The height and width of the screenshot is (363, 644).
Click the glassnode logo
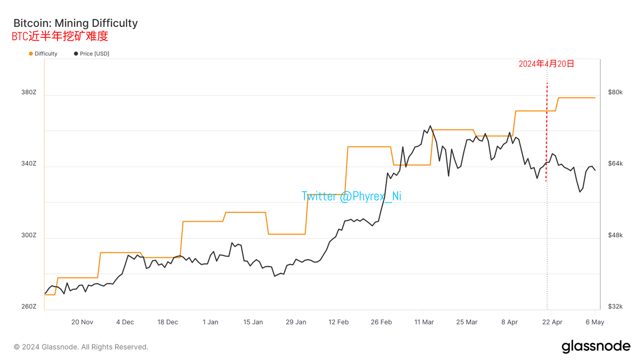pos(596,347)
